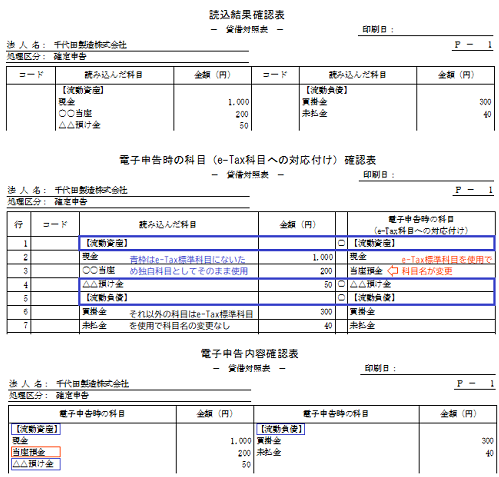Screen dimensions: 499x477
Task: Click row number 3 in mapping table
Action: [x=25, y=271]
